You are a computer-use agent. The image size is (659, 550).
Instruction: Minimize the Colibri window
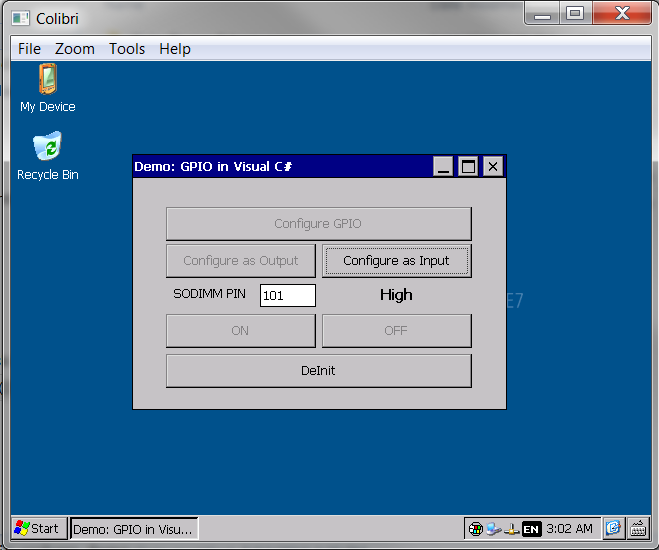542,14
